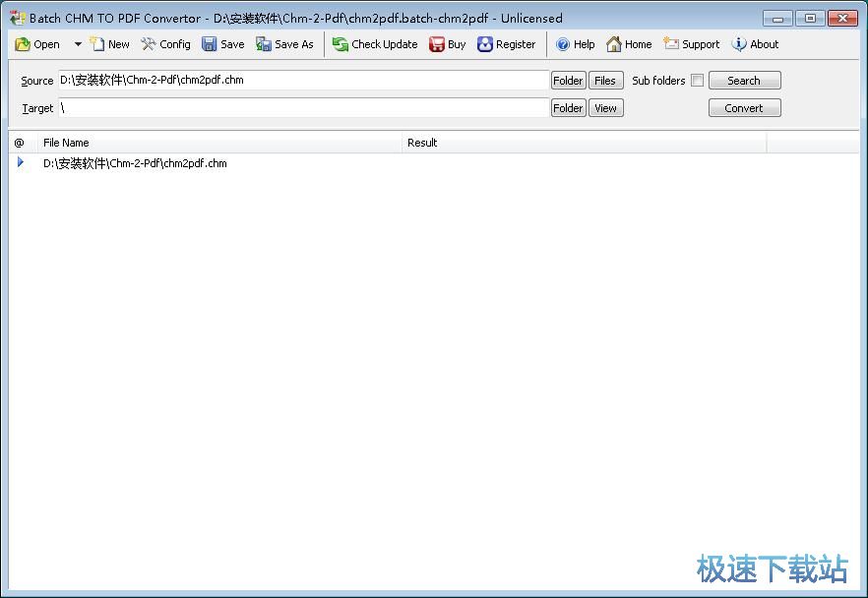Viewport: 868px width, 598px height.
Task: Maximize the Batch CHM TO PDF window
Action: click(x=811, y=19)
